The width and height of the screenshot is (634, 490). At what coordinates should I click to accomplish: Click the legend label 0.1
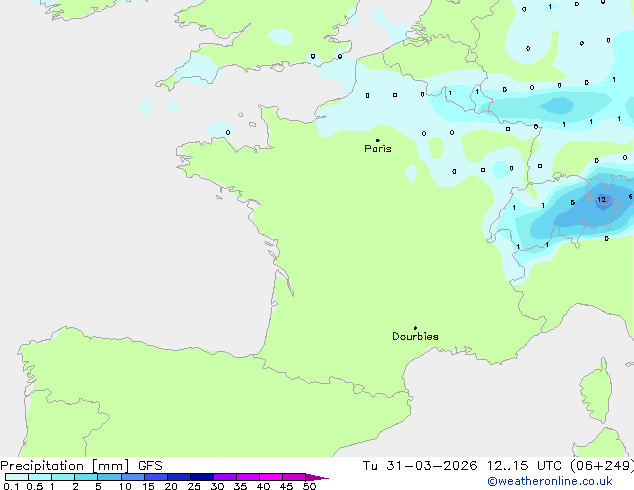pyautogui.click(x=11, y=486)
